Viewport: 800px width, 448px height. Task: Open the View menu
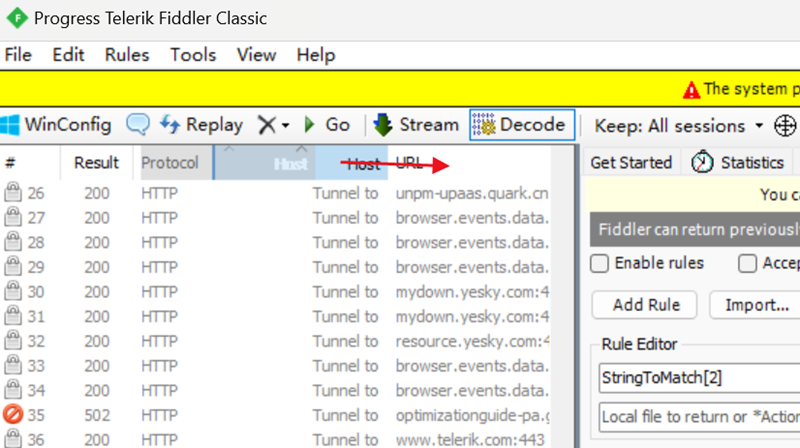pyautogui.click(x=256, y=55)
